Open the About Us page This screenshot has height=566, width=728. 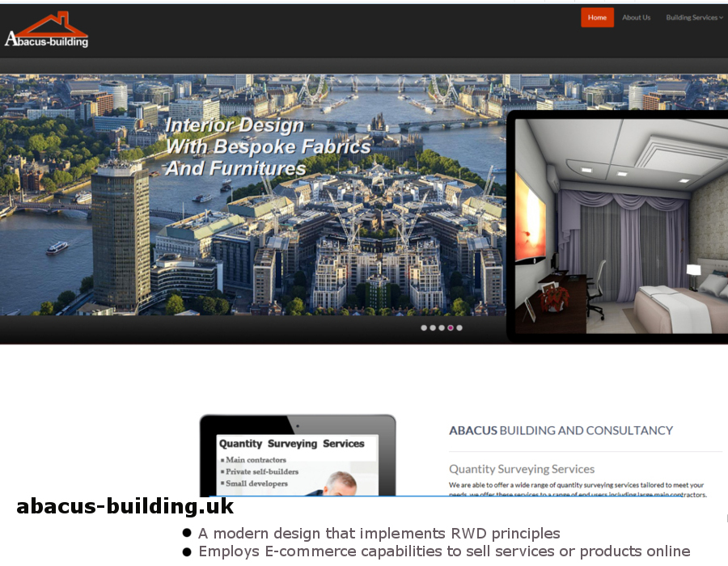point(636,18)
